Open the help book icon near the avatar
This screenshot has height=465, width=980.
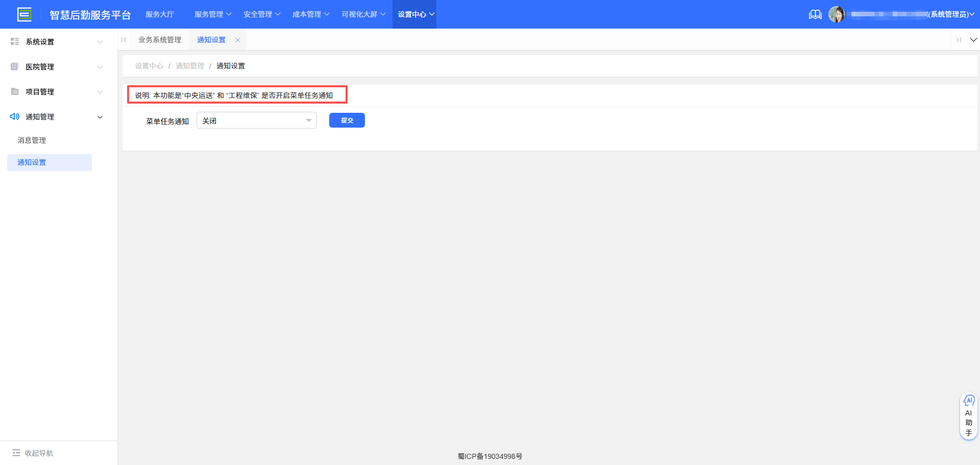point(815,14)
